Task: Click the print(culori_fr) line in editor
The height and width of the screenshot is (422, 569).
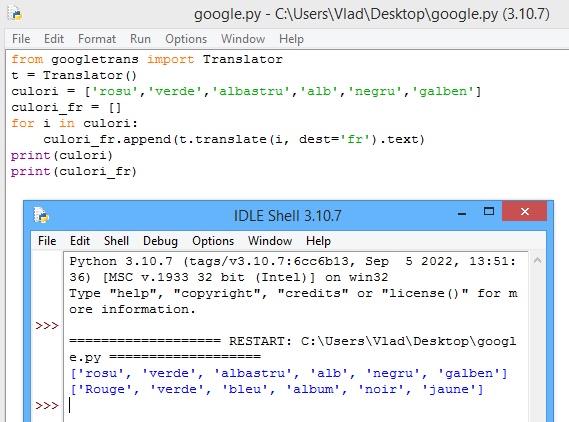Action: (74, 171)
